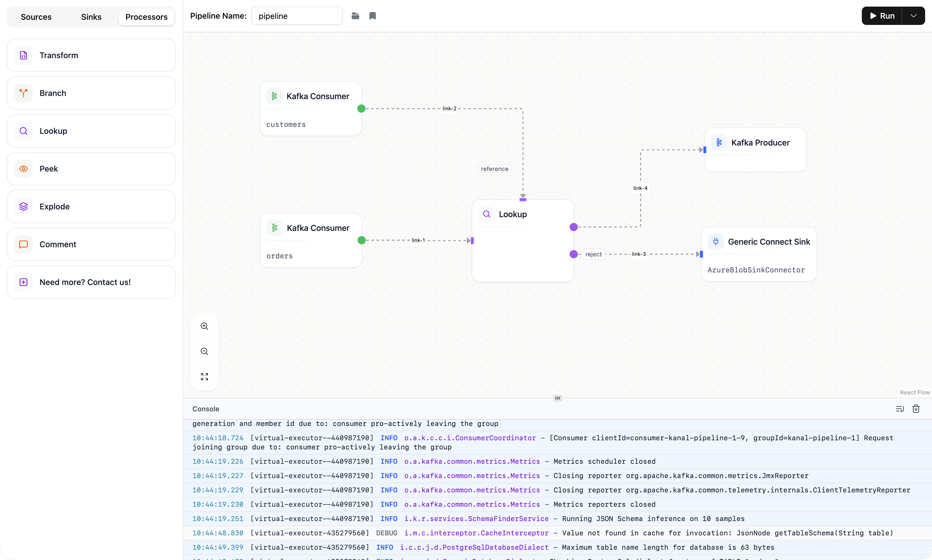This screenshot has width=932, height=560.
Task: Click the bookmark save pipeline icon
Action: [x=372, y=16]
